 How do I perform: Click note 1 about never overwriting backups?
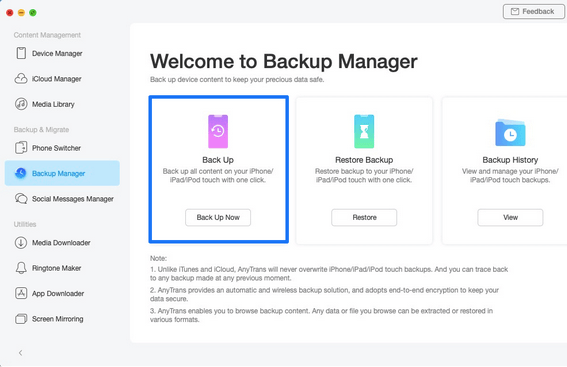tap(329, 274)
